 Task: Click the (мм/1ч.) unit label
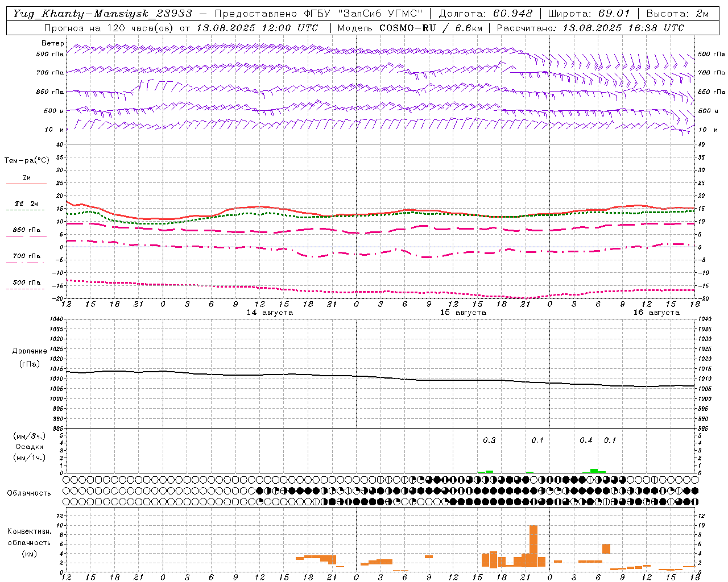[x=30, y=458]
